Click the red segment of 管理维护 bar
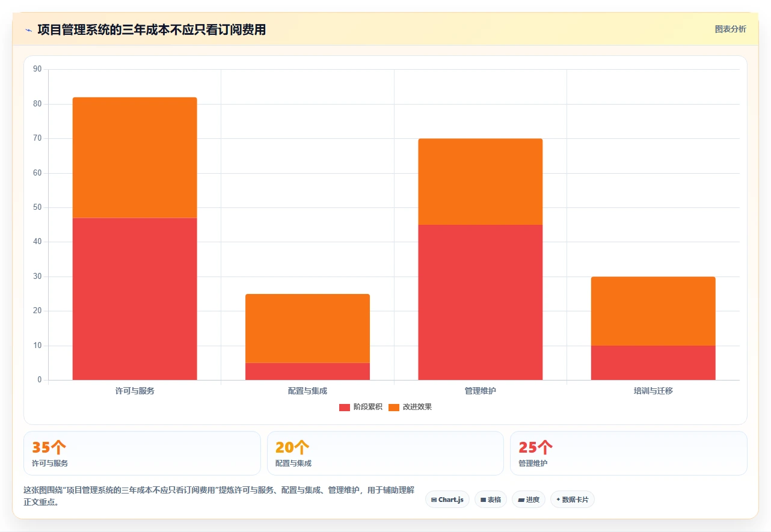Image resolution: width=771 pixels, height=532 pixels. point(481,302)
